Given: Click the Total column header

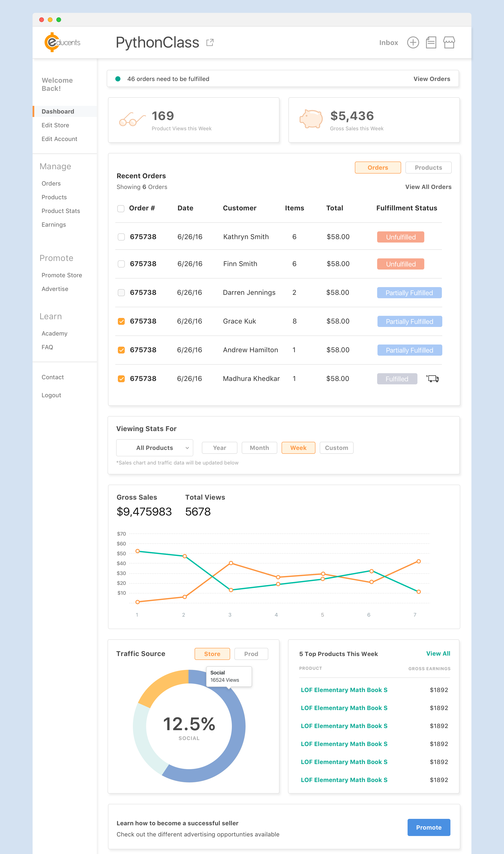Looking at the screenshot, I should 334,208.
